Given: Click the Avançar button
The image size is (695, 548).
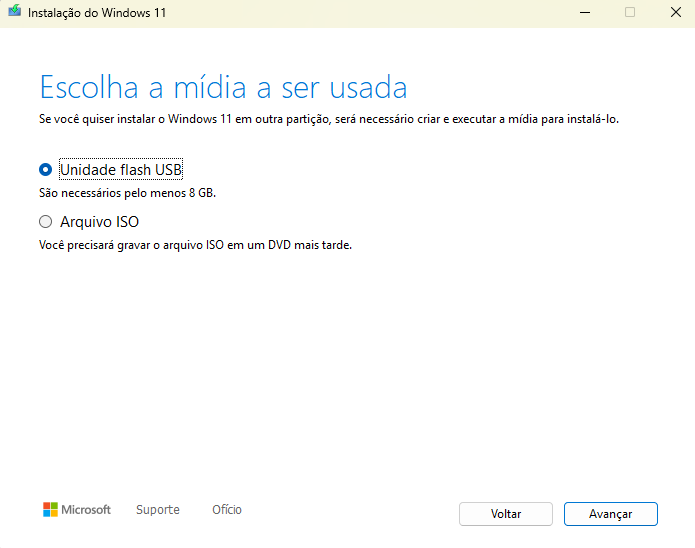Looking at the screenshot, I should pyautogui.click(x=610, y=514).
